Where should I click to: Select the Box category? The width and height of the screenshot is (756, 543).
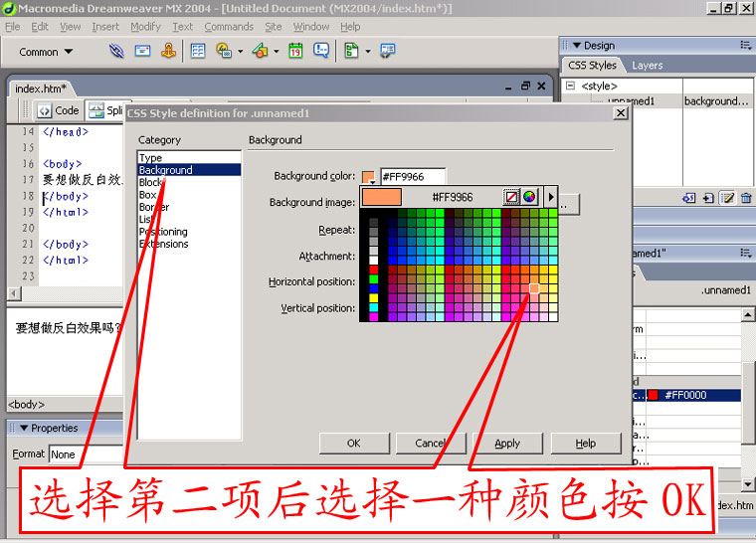coord(189,195)
